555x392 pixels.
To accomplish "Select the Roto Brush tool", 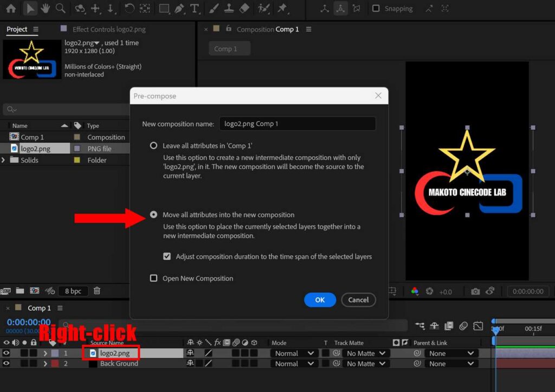I will [x=264, y=9].
